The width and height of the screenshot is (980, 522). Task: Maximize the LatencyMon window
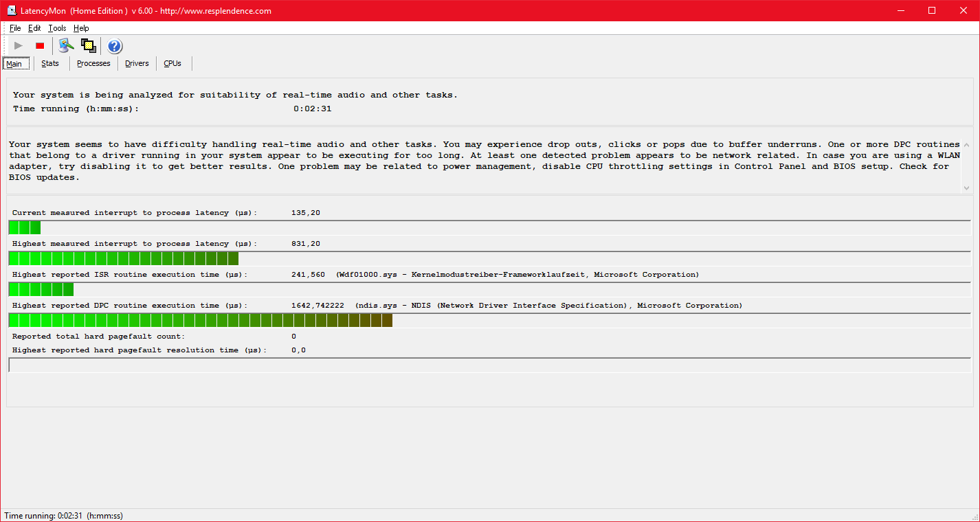tap(932, 10)
